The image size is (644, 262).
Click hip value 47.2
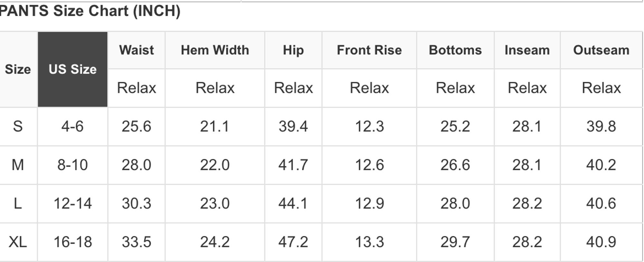point(293,242)
